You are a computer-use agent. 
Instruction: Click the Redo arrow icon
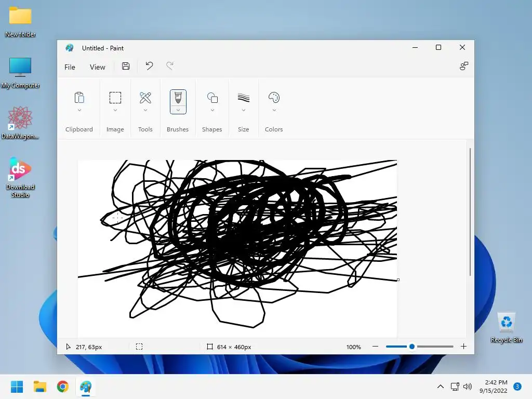point(170,66)
